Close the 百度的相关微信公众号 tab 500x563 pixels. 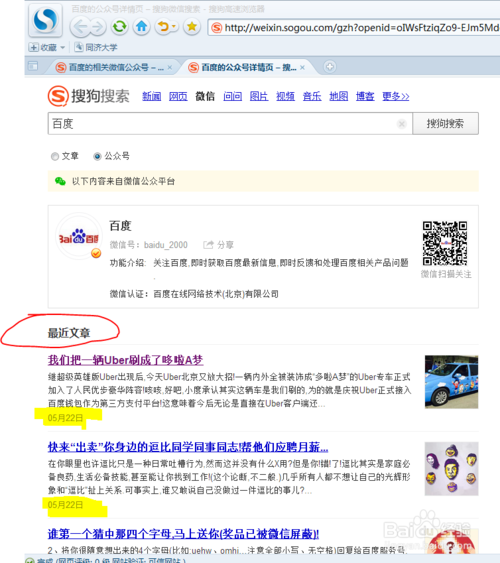click(170, 67)
